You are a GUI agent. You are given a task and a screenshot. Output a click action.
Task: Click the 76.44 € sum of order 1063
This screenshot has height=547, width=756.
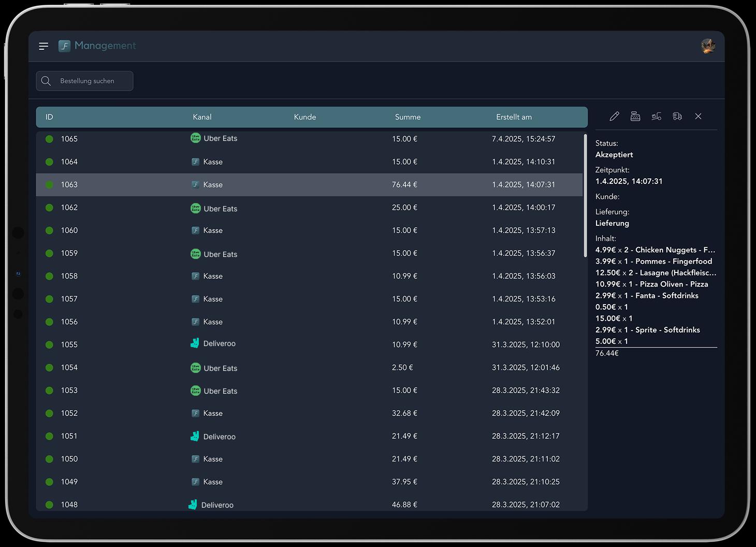pyautogui.click(x=404, y=184)
